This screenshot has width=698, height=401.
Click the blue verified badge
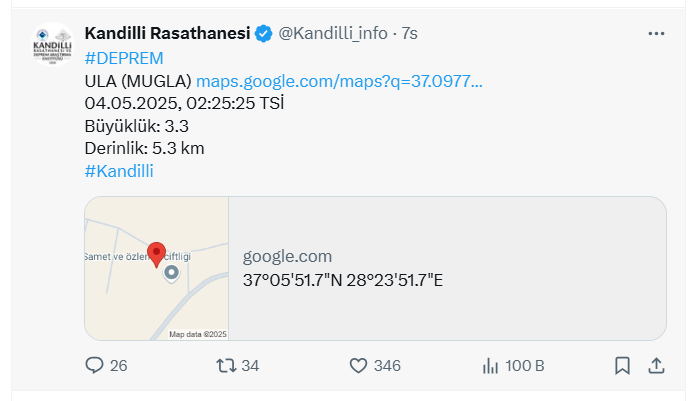click(264, 34)
